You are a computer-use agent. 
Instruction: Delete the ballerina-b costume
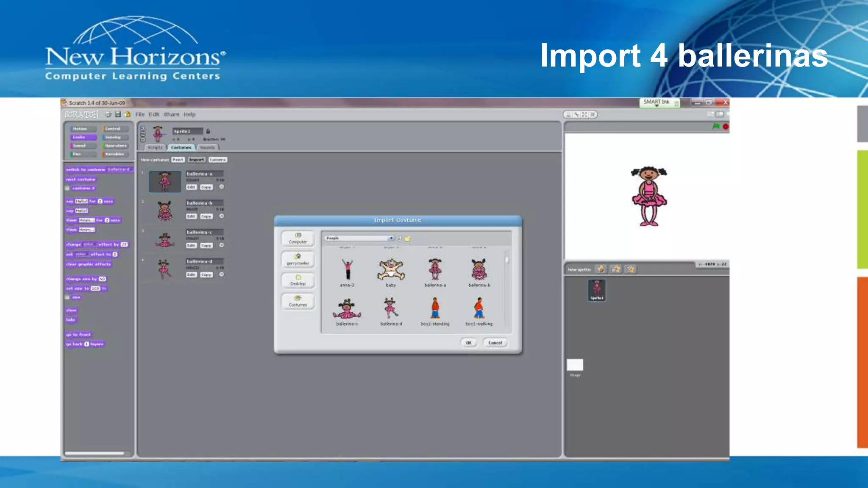tap(221, 216)
